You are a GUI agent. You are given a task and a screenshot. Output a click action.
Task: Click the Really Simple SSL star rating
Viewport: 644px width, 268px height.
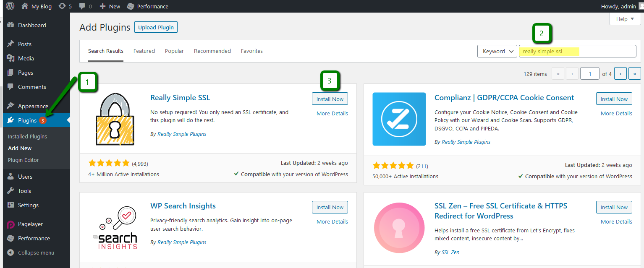pyautogui.click(x=109, y=163)
